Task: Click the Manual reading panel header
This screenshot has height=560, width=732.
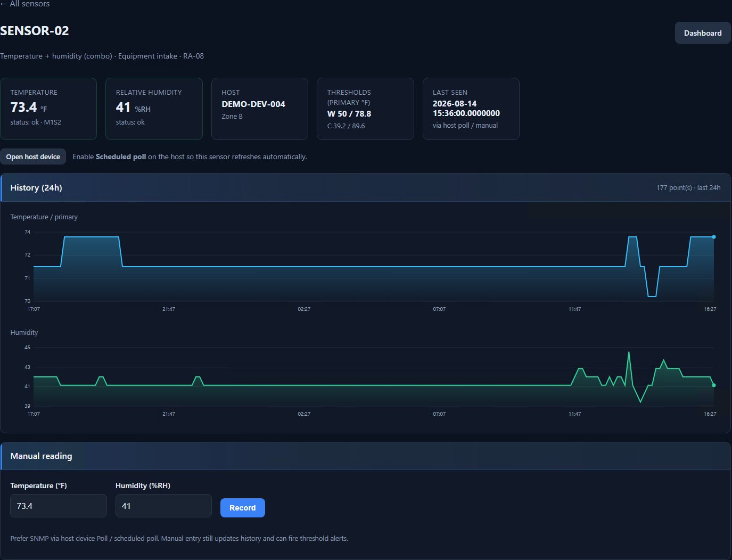Action: [x=366, y=456]
